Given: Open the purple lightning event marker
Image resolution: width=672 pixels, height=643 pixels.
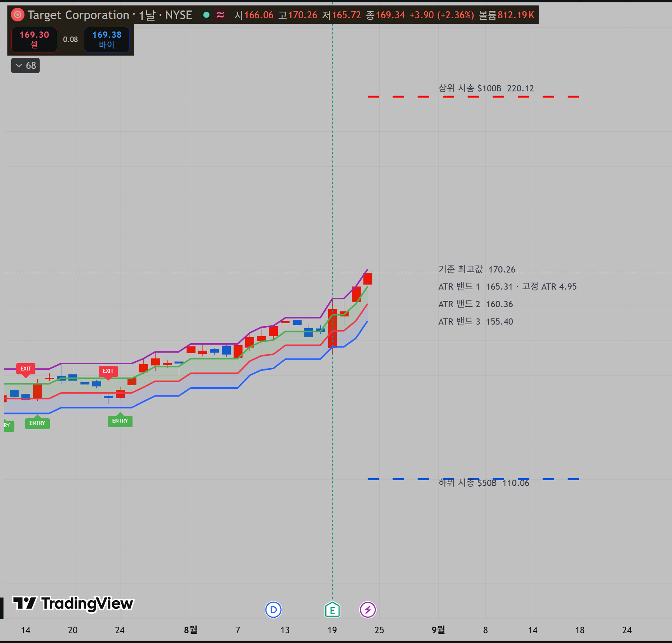Looking at the screenshot, I should click(368, 610).
